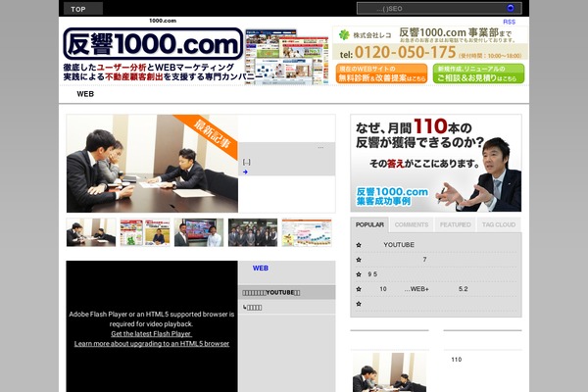The image size is (588, 392).
Task: Select first slider thumbnail of meeting
Action: (x=91, y=232)
